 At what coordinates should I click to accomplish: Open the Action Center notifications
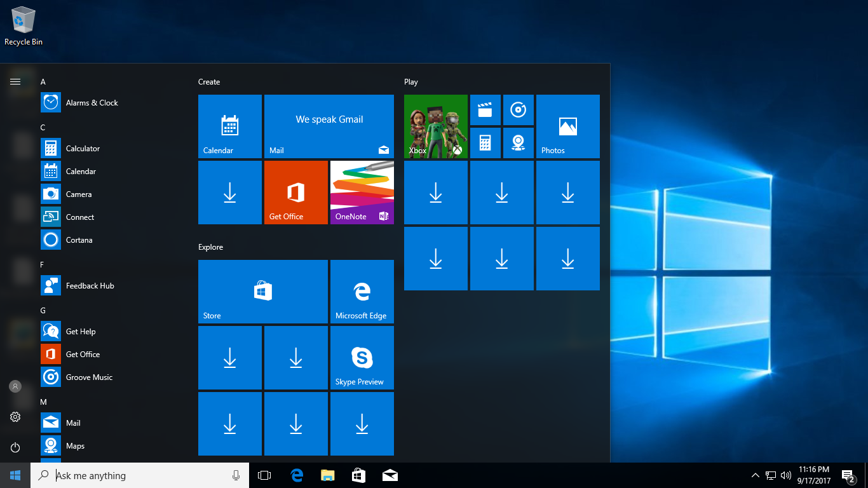(848, 475)
